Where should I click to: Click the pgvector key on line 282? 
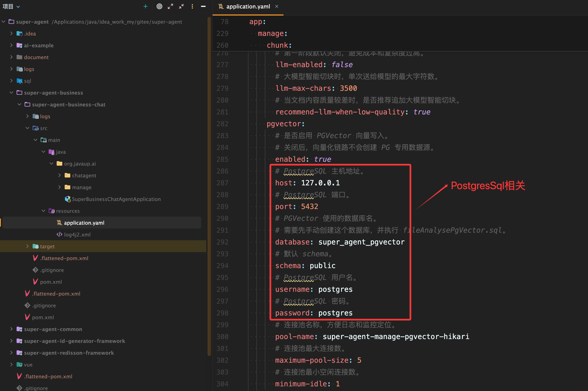(x=283, y=124)
